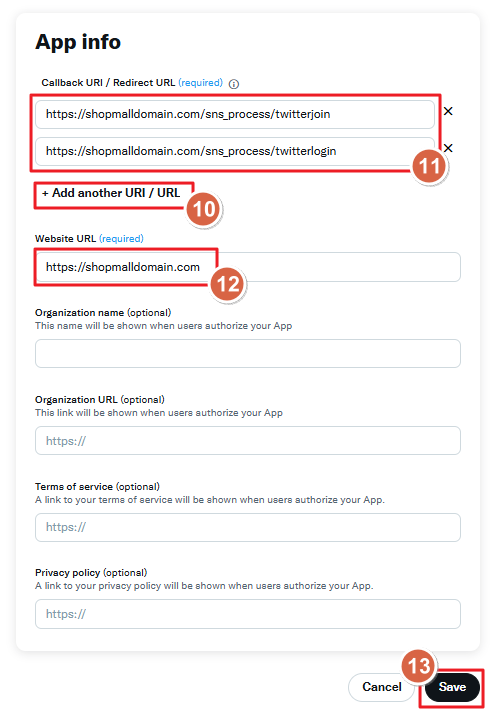Click the Privacy policy URL field

tap(248, 614)
